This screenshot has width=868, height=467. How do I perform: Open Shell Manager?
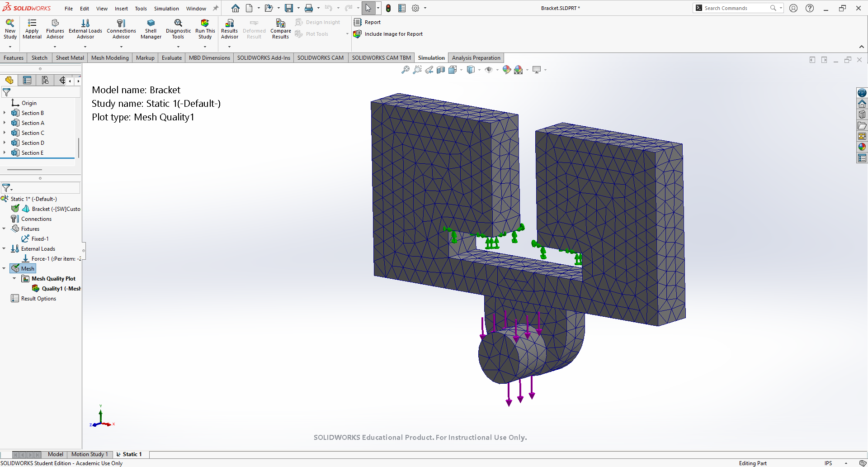(x=151, y=29)
